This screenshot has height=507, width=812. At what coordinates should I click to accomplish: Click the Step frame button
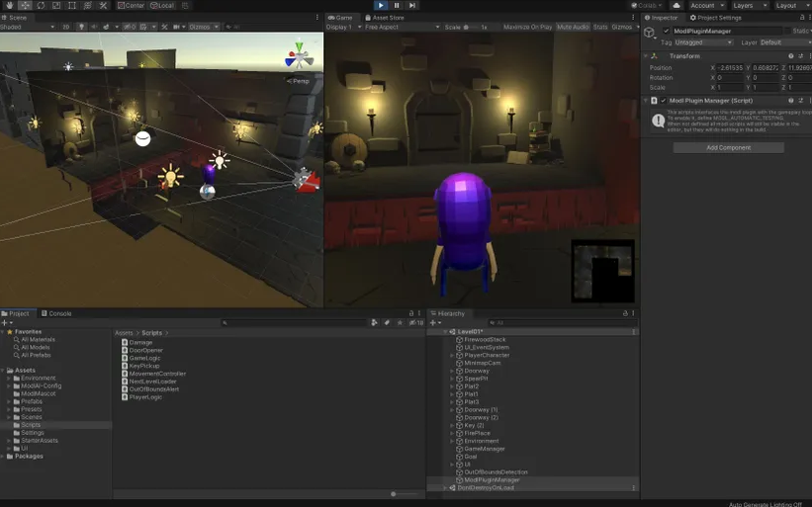[412, 5]
